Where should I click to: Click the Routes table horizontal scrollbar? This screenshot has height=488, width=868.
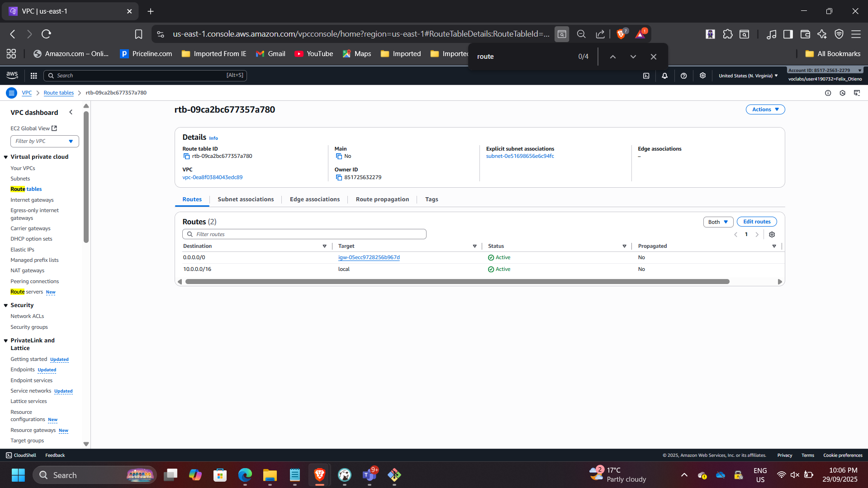pos(457,282)
